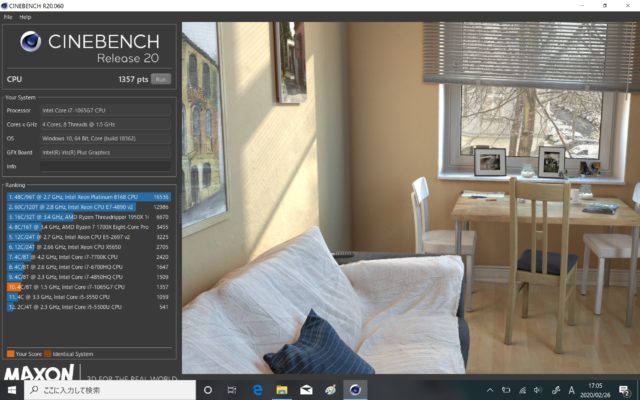
Task: Select ranking row Xeon CPU E5-2697 v2
Action: pos(89,237)
